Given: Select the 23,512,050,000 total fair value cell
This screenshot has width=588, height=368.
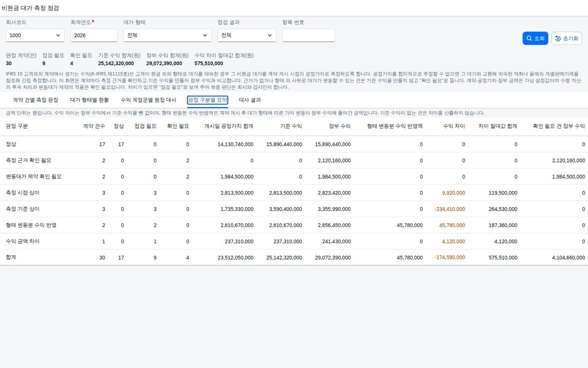Looking at the screenshot, I should 236,258.
